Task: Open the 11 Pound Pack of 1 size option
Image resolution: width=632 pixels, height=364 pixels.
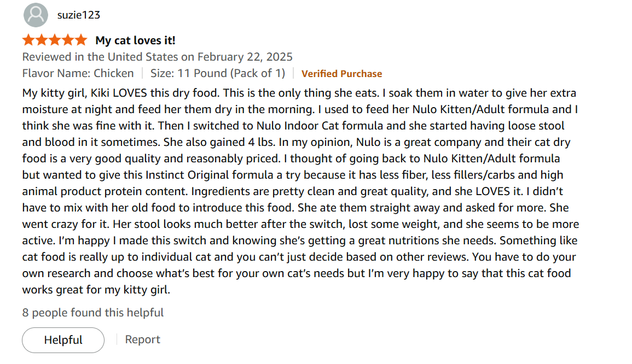Action: 218,73
